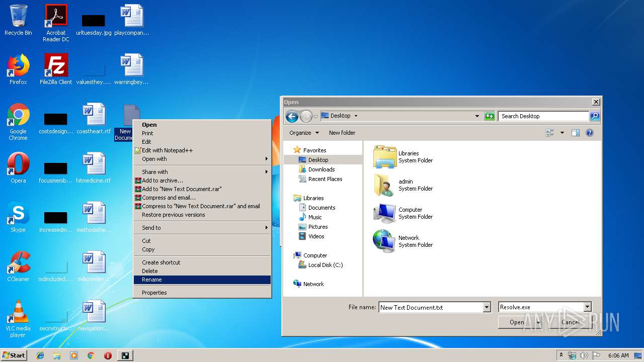Open the File name combo dropdown
The image size is (644, 362).
487,307
